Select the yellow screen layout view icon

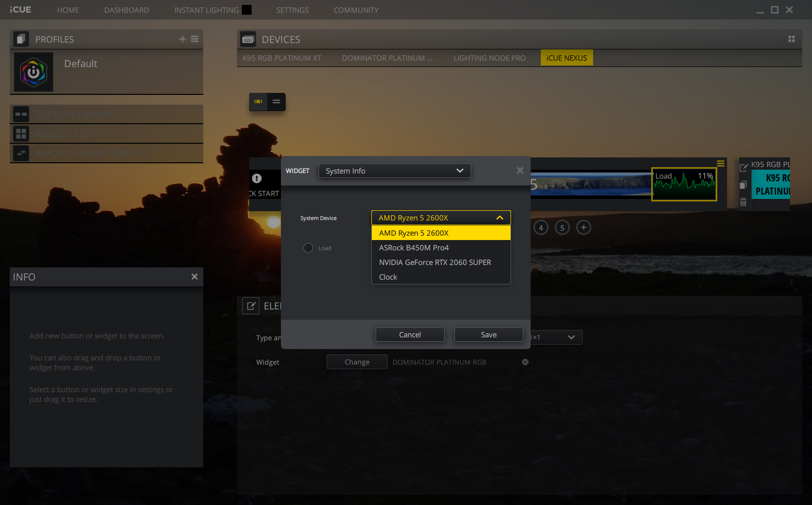[x=258, y=102]
